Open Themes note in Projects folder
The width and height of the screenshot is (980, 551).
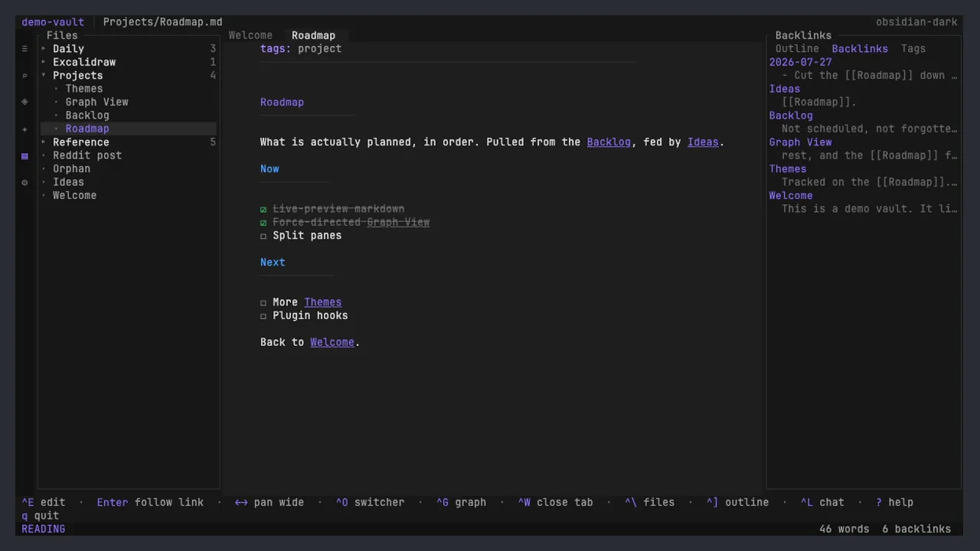pos(84,89)
